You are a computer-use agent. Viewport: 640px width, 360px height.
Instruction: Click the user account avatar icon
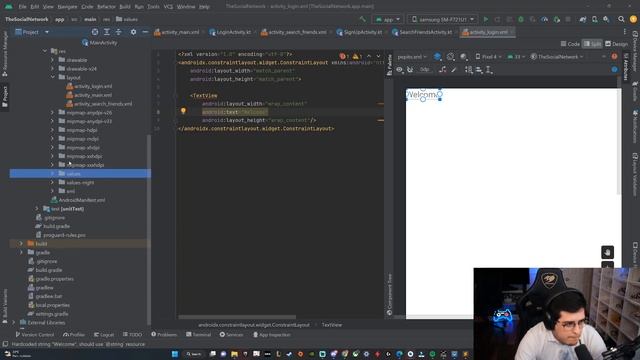click(x=633, y=19)
